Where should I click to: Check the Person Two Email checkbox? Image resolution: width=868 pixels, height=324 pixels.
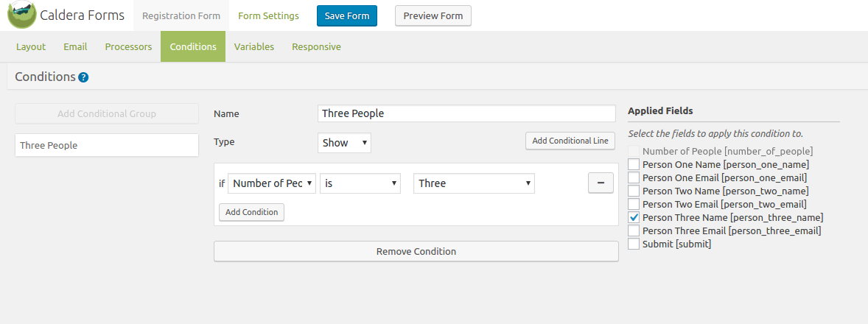click(x=634, y=204)
